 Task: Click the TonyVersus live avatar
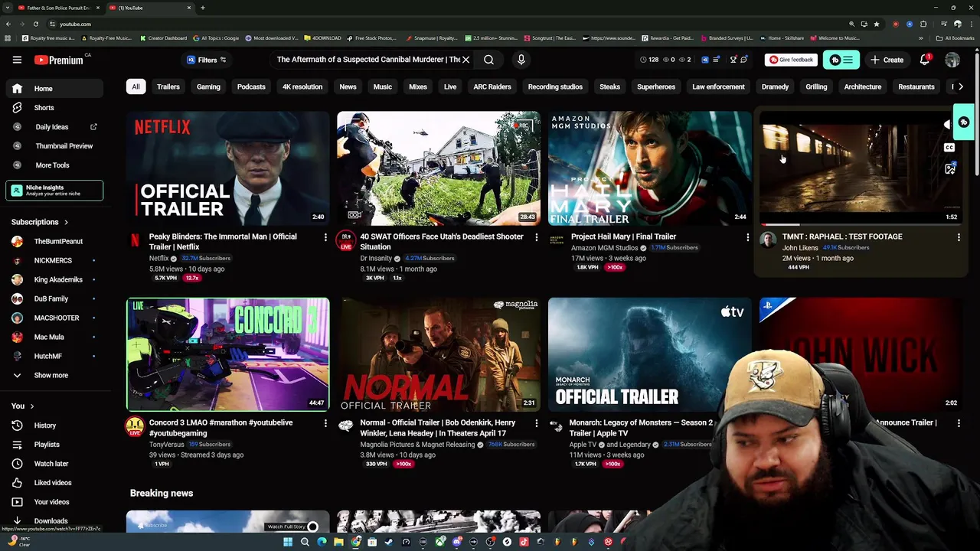coord(135,427)
